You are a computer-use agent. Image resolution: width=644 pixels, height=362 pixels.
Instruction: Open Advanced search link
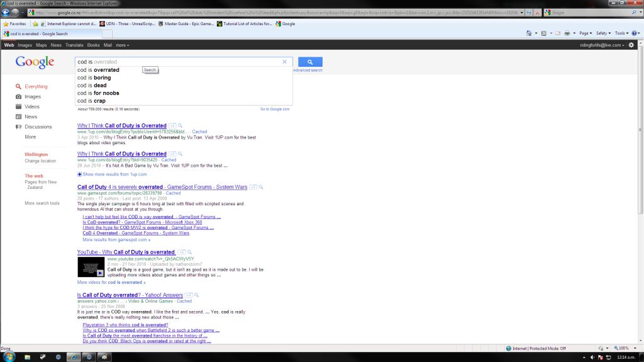click(308, 71)
